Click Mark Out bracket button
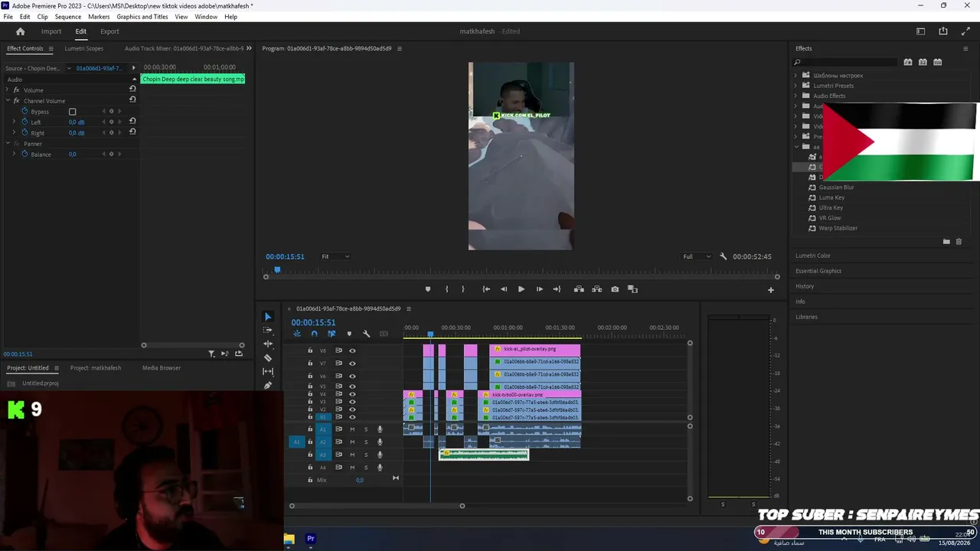980x551 pixels. click(x=462, y=289)
